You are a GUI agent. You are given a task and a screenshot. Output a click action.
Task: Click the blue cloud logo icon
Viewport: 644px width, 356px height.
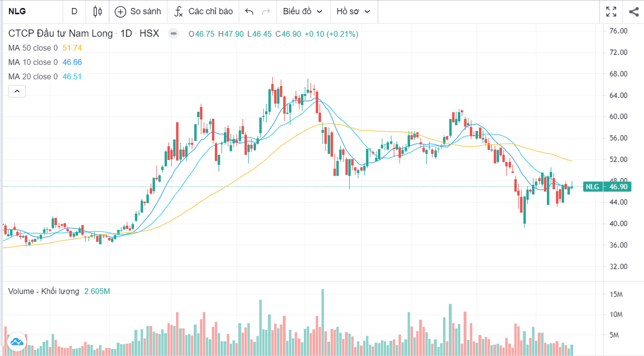pyautogui.click(x=16, y=342)
